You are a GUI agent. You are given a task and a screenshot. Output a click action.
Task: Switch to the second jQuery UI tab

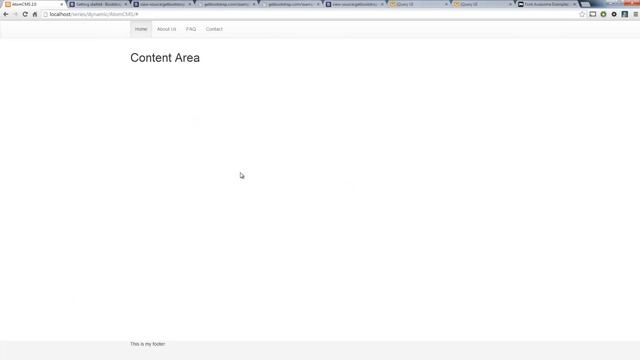[482, 4]
